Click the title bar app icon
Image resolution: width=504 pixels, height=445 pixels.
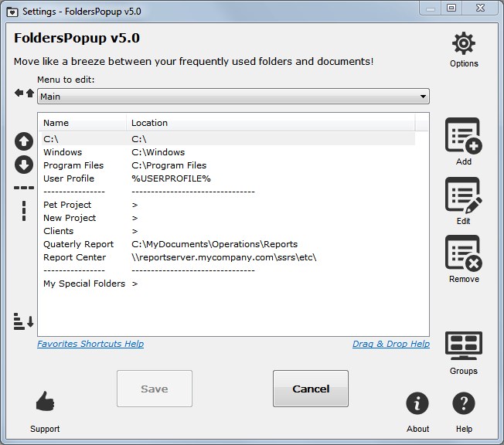pyautogui.click(x=12, y=12)
